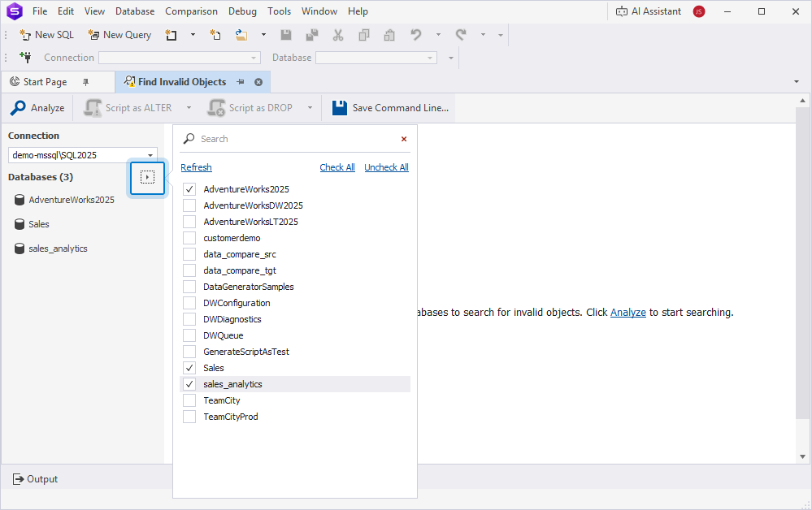The width and height of the screenshot is (812, 510).
Task: Click the New SQL toolbar button
Action: pyautogui.click(x=46, y=35)
